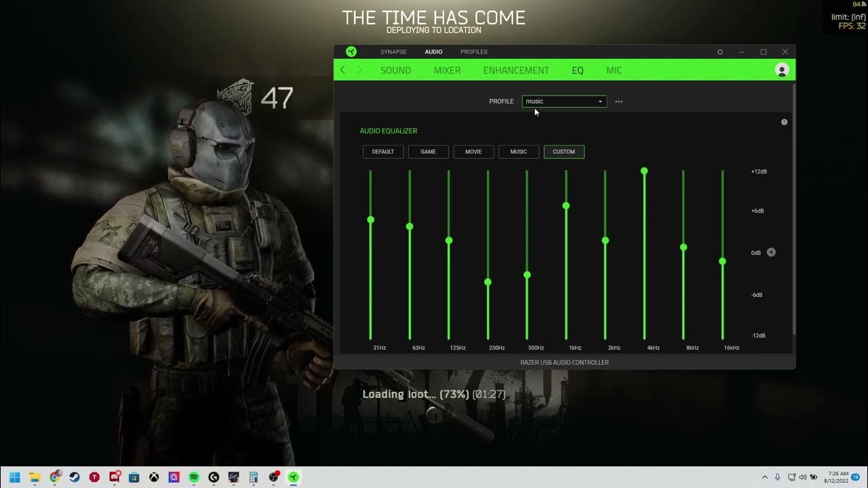Open network status tray icon
Image resolution: width=868 pixels, height=488 pixels.
(x=791, y=477)
